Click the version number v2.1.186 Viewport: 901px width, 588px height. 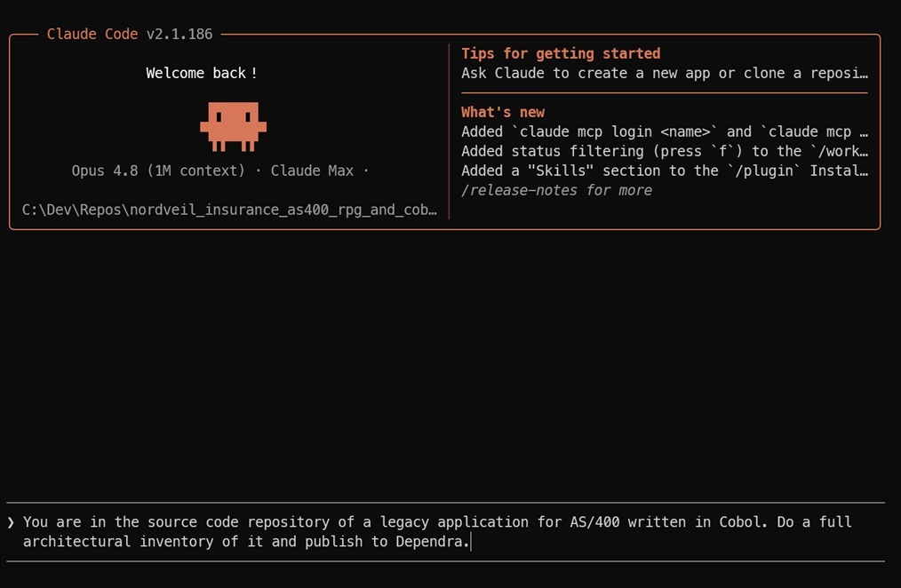click(179, 34)
